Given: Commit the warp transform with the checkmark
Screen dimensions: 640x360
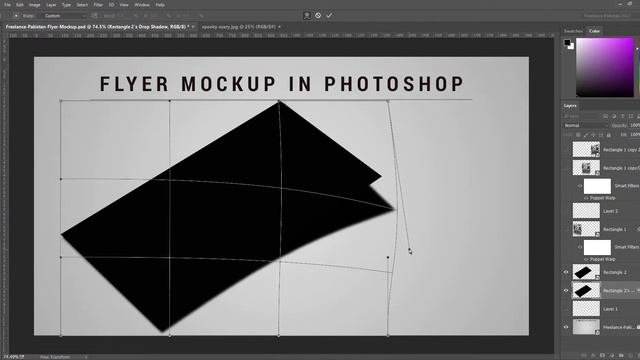Looking at the screenshot, I should pyautogui.click(x=329, y=16).
